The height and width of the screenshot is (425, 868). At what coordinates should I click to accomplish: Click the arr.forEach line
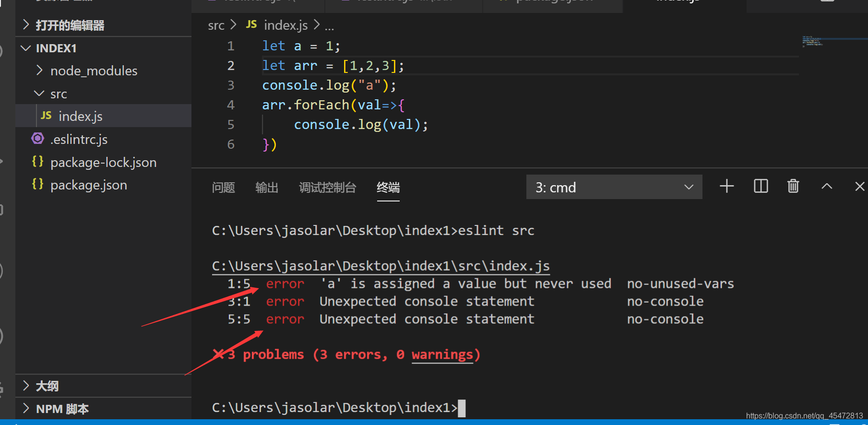333,105
